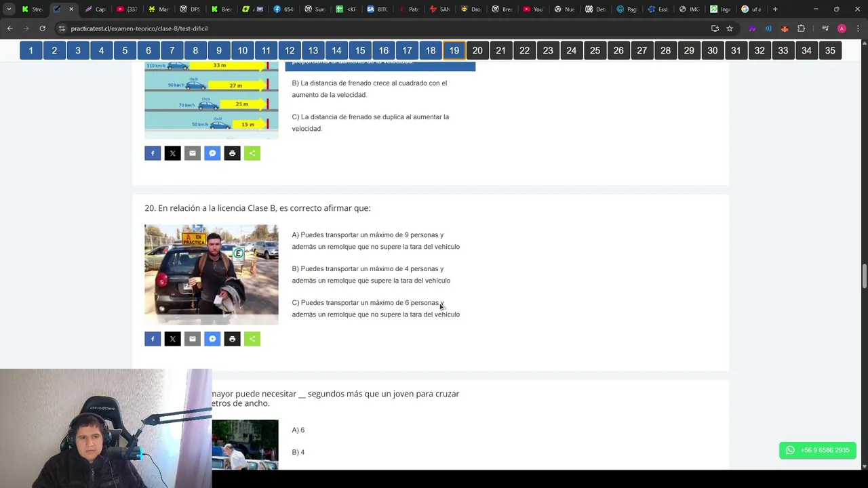The width and height of the screenshot is (868, 488).
Task: Go back to the previous page
Action: [x=10, y=28]
